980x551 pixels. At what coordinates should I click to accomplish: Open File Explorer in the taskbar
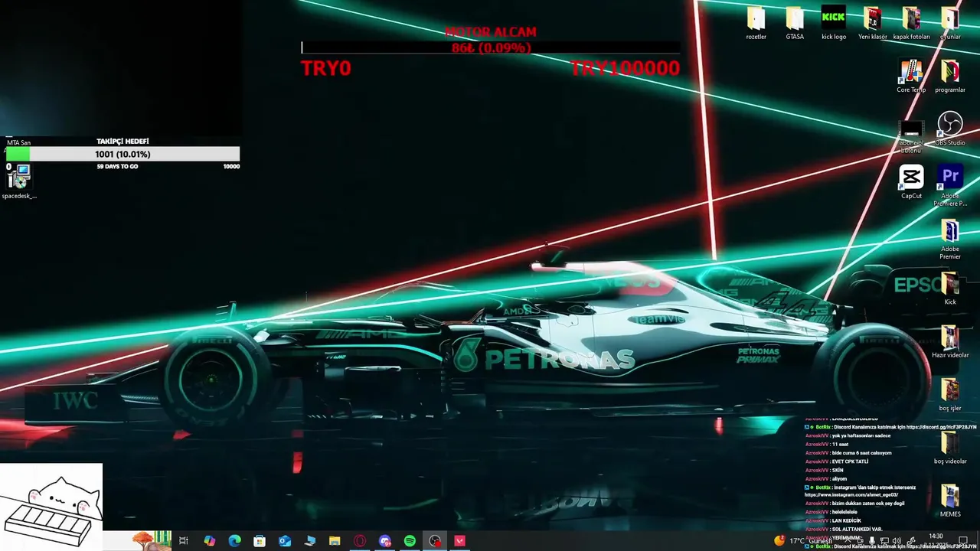(x=335, y=540)
